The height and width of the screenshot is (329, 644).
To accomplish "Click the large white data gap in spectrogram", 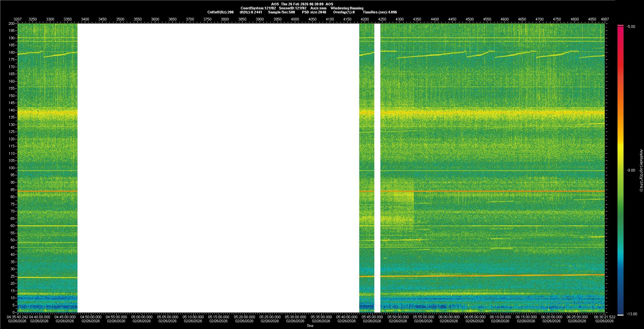I will (218, 168).
